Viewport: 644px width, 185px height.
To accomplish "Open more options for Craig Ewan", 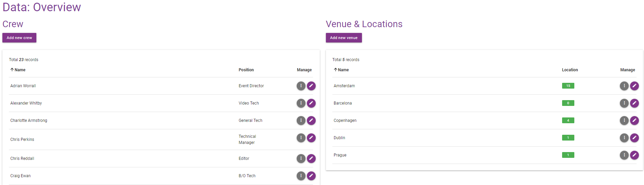I will pos(301,176).
